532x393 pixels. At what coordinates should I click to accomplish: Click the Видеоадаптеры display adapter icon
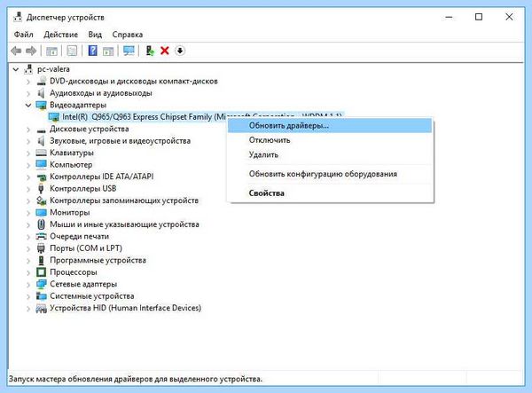(41, 106)
